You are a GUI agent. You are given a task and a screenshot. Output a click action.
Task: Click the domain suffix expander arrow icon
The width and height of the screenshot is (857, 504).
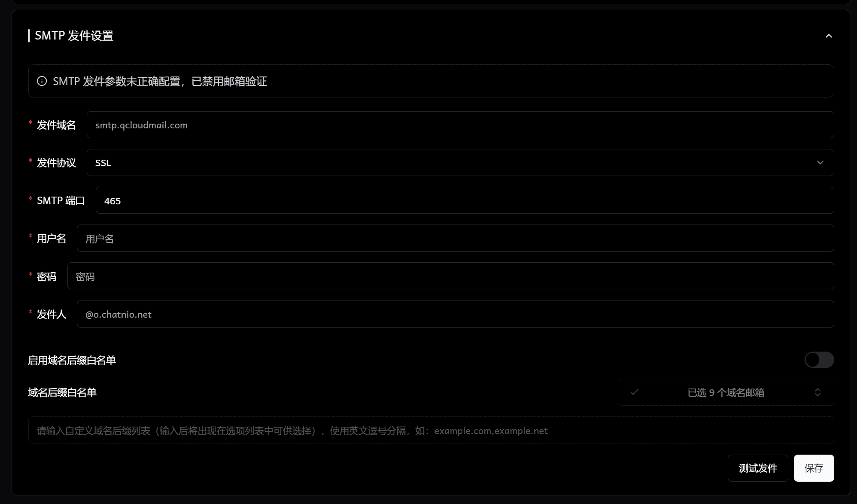(817, 392)
